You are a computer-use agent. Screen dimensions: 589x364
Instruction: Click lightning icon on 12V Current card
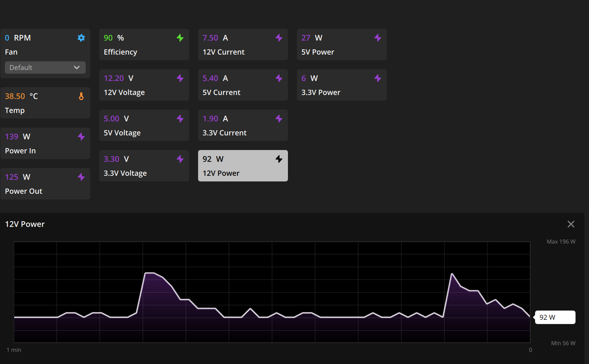click(279, 38)
